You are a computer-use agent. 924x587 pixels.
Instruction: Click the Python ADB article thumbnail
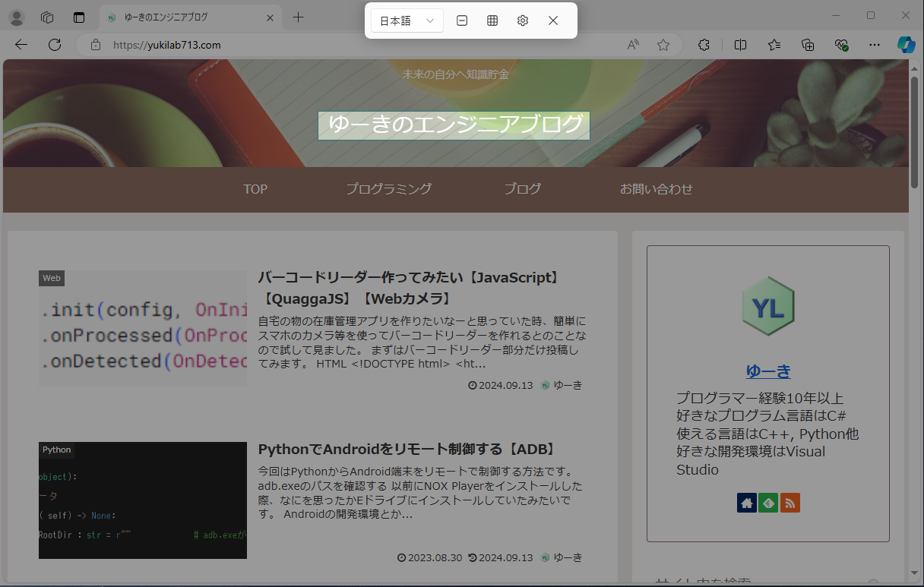click(143, 500)
